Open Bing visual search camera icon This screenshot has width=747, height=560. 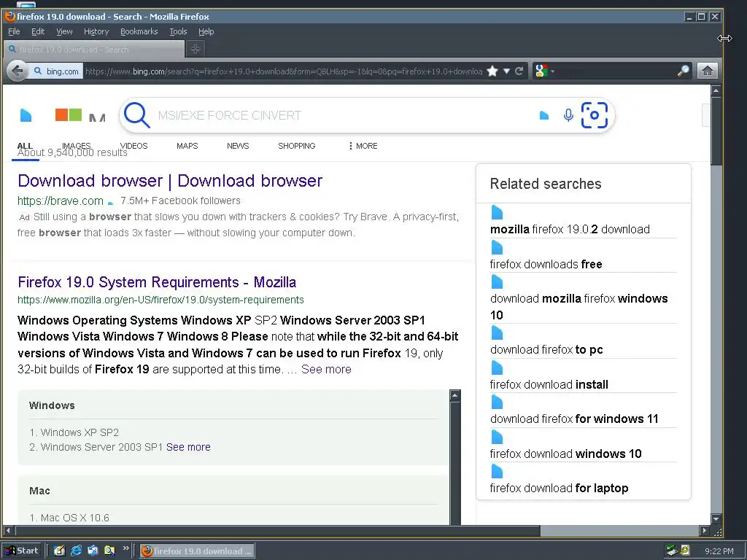[x=594, y=115]
